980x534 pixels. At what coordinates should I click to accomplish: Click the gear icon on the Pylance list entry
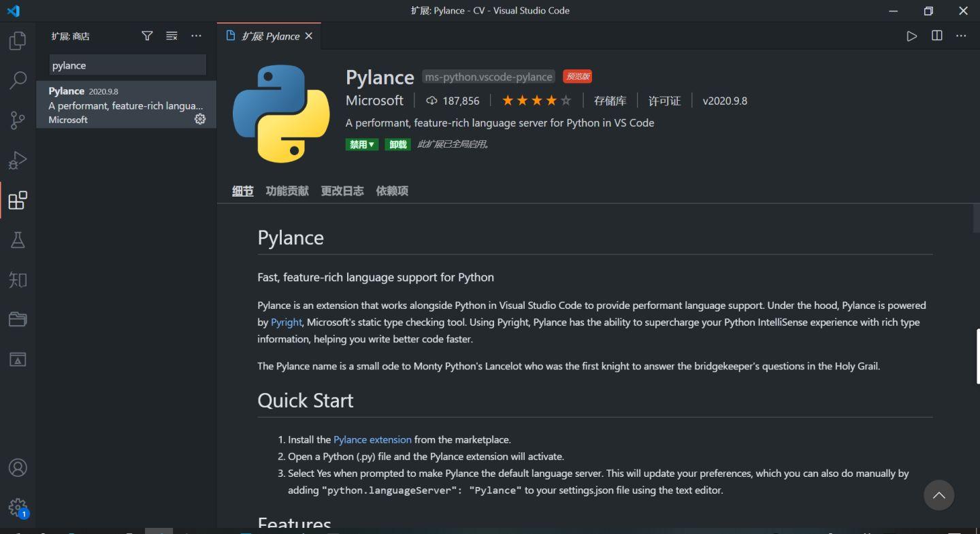pyautogui.click(x=199, y=119)
